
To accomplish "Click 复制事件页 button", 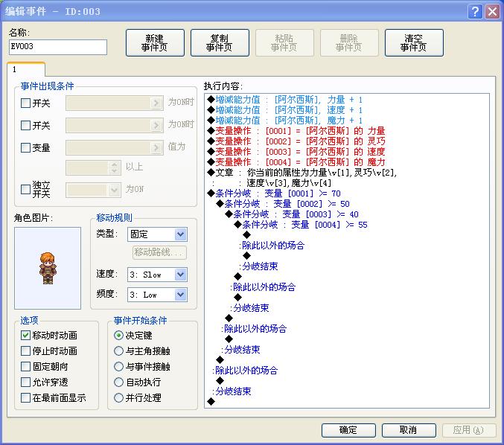I will pyautogui.click(x=220, y=42).
